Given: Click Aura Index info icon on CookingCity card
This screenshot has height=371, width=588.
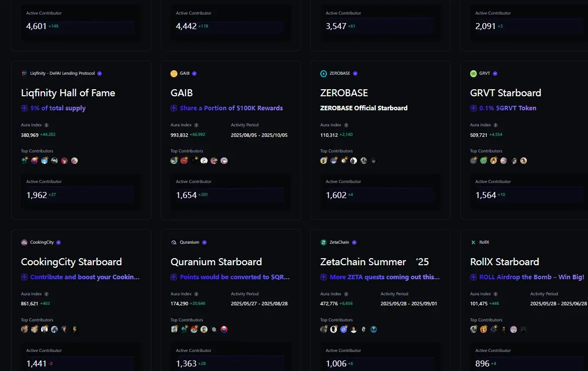Looking at the screenshot, I should click(47, 294).
